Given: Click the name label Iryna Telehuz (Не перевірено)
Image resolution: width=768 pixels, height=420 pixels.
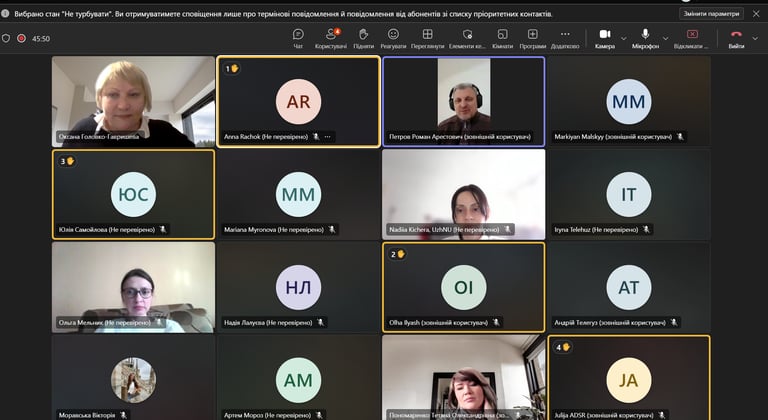Looking at the screenshot, I should pyautogui.click(x=596, y=229).
